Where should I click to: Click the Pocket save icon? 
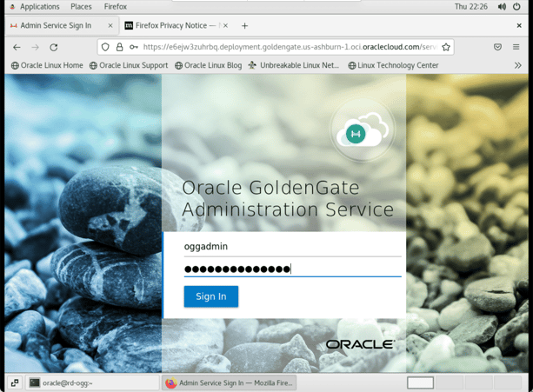(497, 47)
